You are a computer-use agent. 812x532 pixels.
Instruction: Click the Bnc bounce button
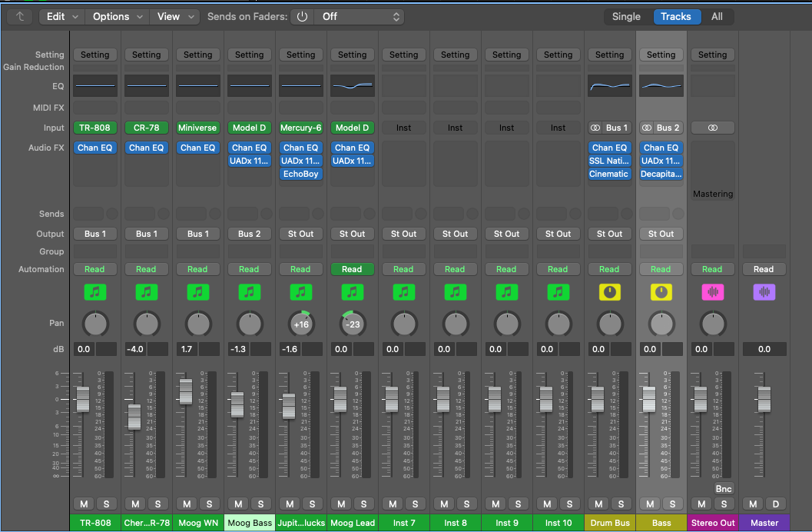pyautogui.click(x=723, y=488)
